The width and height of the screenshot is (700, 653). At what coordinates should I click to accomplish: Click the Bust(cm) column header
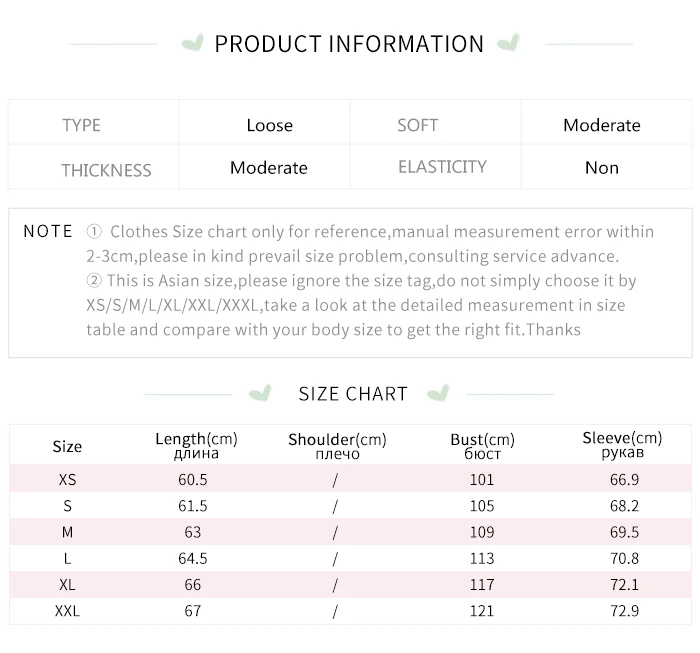[482, 446]
